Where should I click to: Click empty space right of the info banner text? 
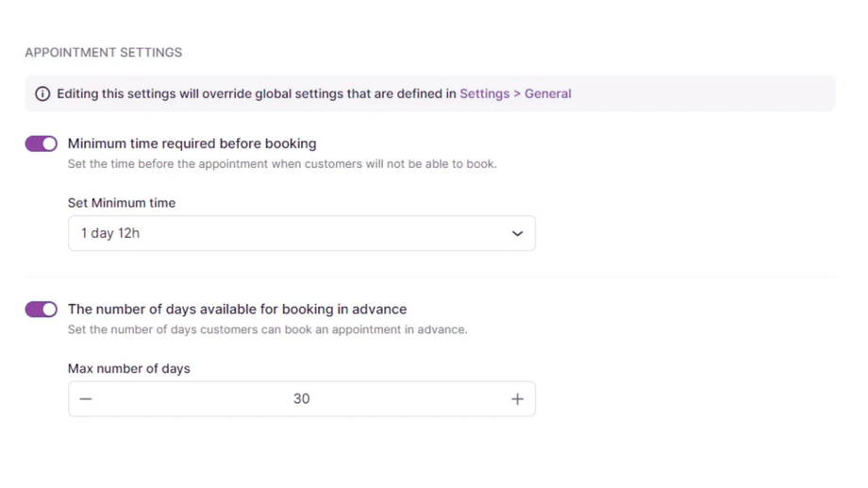pyautogui.click(x=703, y=93)
